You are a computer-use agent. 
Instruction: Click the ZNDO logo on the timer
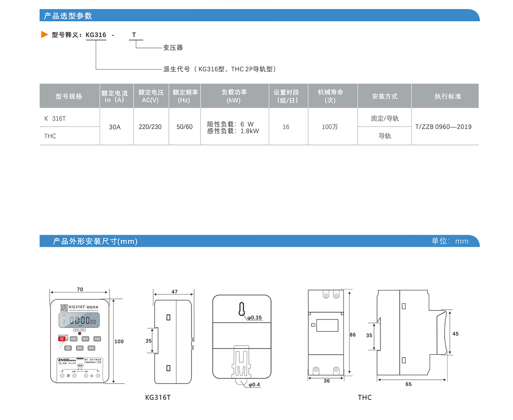tap(65, 360)
